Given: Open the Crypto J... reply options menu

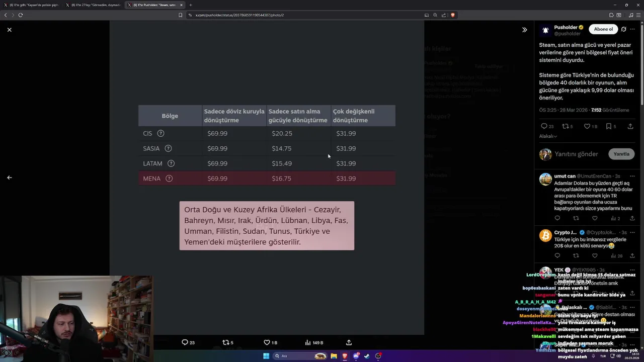Looking at the screenshot, I should (x=632, y=232).
